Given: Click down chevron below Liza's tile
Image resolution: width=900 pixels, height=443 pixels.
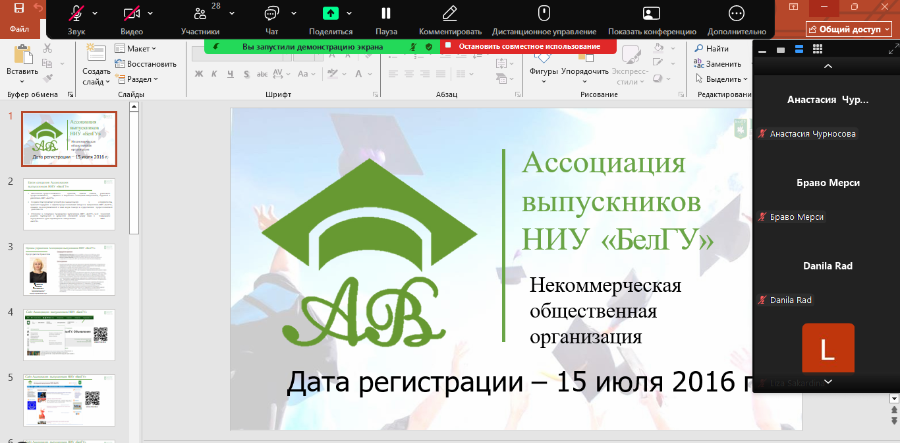Looking at the screenshot, I should 828,381.
